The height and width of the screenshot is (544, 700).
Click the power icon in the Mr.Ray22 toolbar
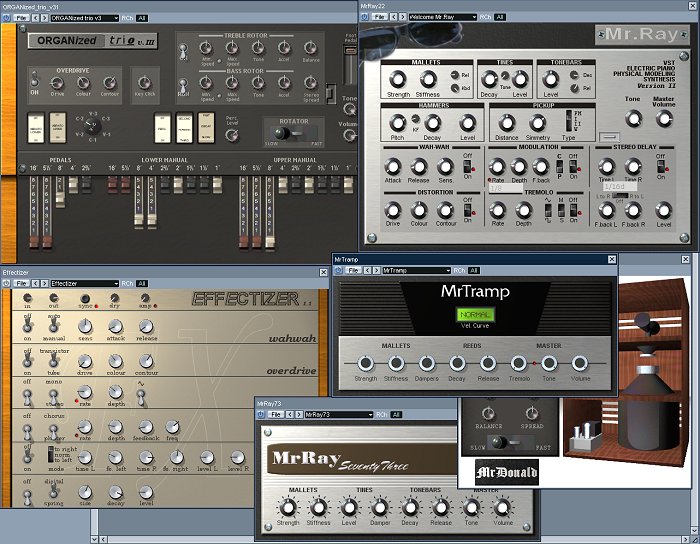[366, 17]
